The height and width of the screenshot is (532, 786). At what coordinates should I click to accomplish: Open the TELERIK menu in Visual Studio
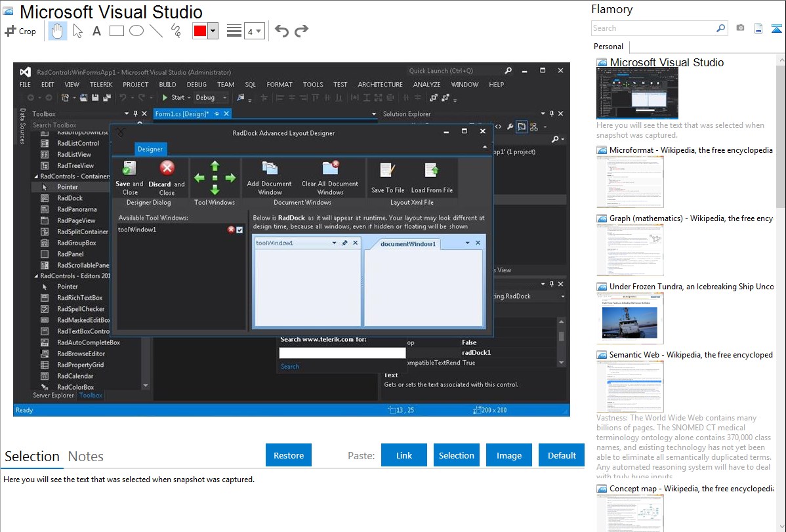pos(101,85)
